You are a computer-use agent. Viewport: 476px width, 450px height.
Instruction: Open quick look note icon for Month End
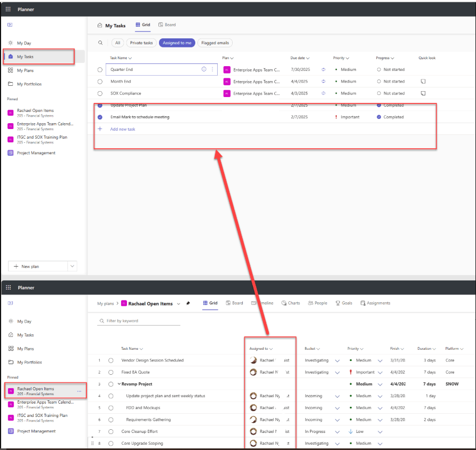click(423, 81)
